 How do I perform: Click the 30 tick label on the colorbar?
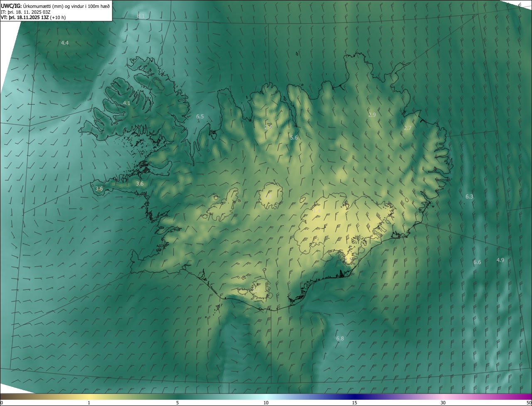pos(443,403)
